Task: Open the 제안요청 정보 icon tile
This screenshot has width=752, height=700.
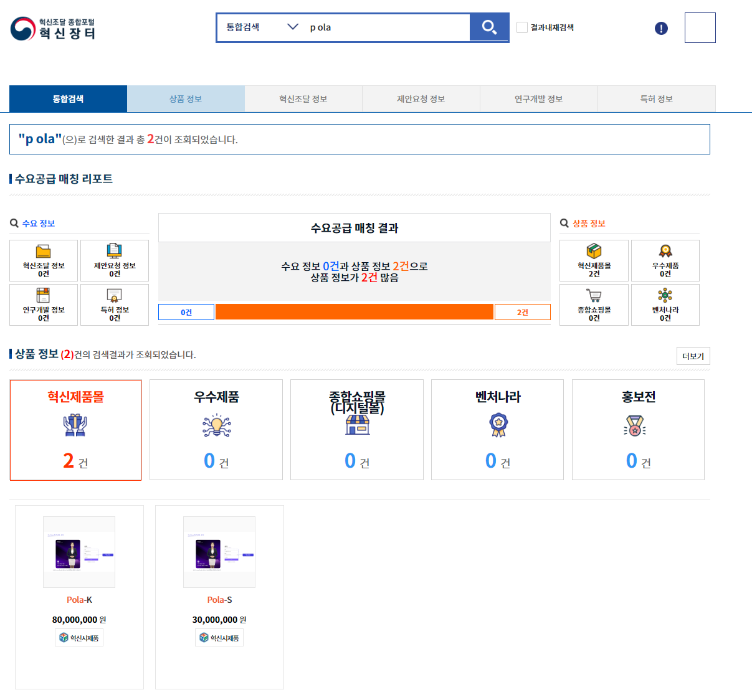Action: coord(115,260)
